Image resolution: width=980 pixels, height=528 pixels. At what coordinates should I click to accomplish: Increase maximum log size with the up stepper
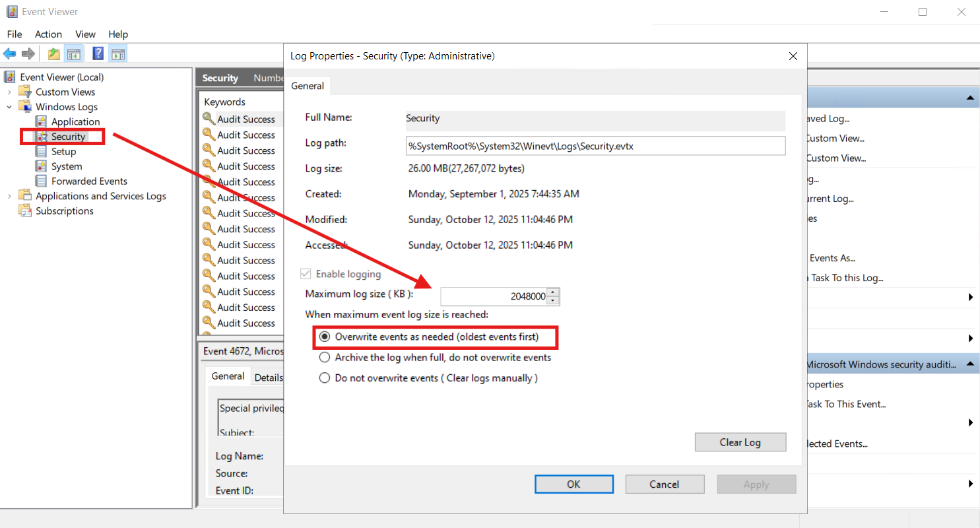pos(553,292)
